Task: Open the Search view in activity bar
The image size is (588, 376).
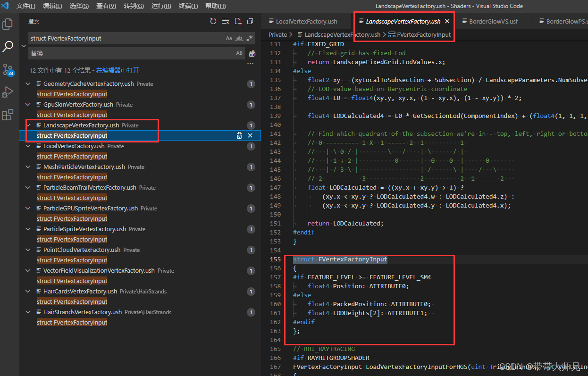Action: [x=8, y=46]
